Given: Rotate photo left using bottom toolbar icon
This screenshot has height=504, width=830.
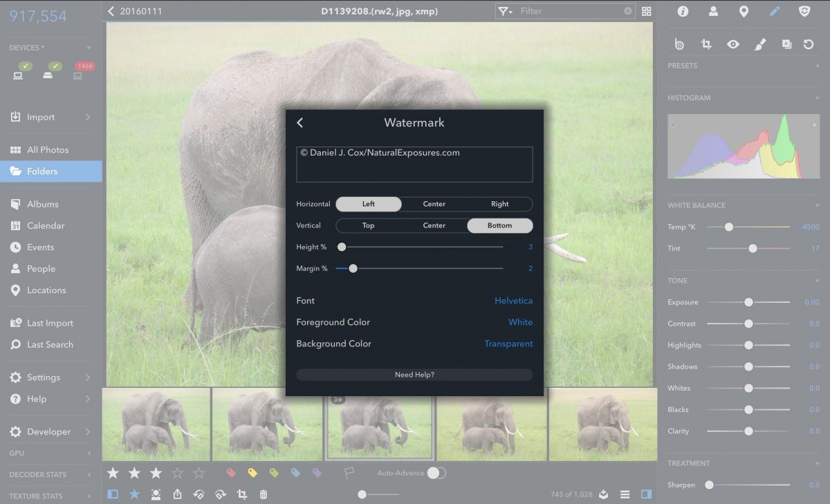Looking at the screenshot, I should point(199,494).
